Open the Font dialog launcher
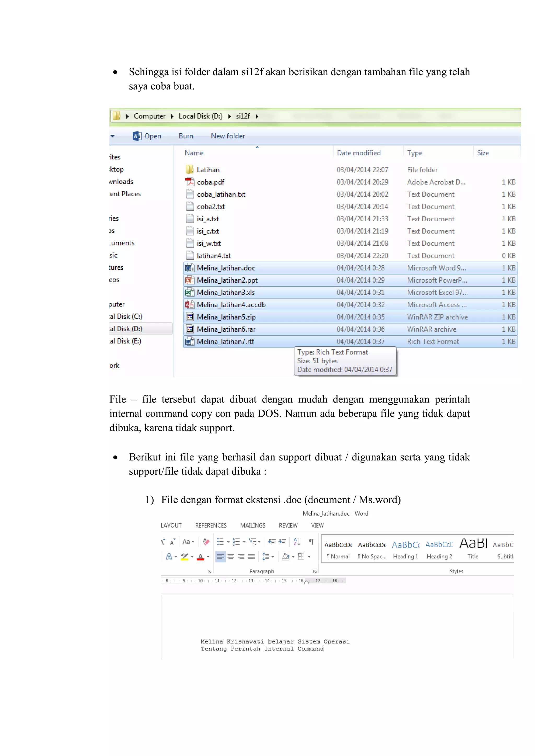The width and height of the screenshot is (535, 756). coord(210,572)
